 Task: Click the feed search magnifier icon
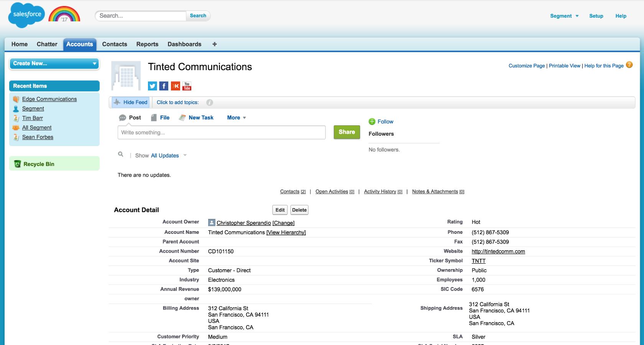point(121,154)
